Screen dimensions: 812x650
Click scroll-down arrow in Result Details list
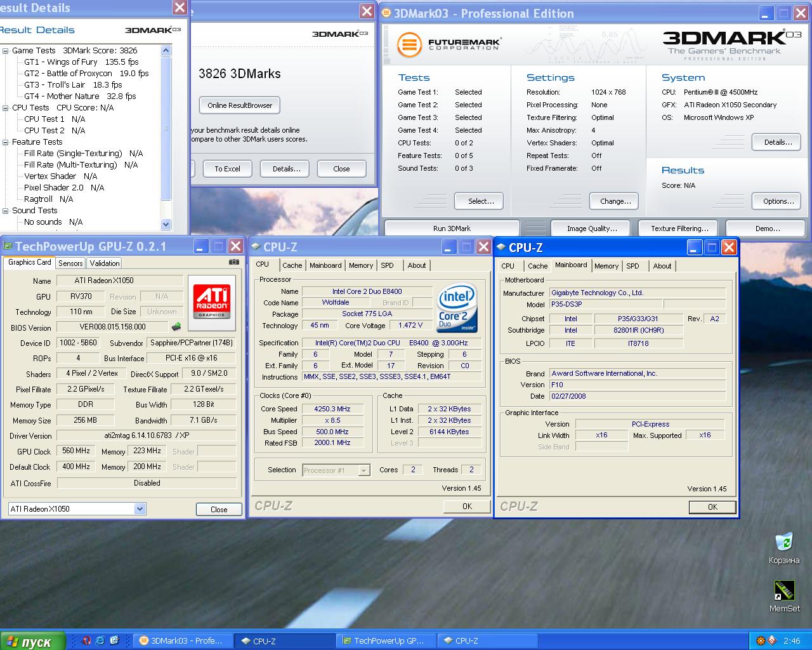coord(166,224)
